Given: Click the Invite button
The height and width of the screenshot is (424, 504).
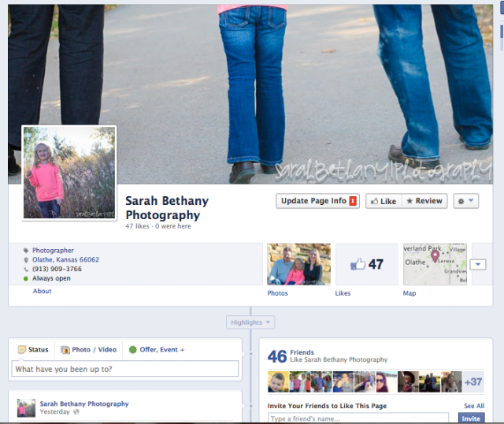Looking at the screenshot, I should (x=471, y=418).
